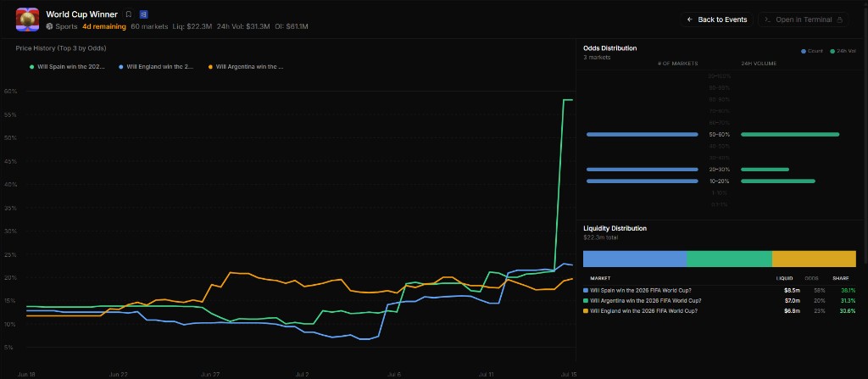The height and width of the screenshot is (379, 868).
Task: Go Back to Events
Action: click(717, 20)
